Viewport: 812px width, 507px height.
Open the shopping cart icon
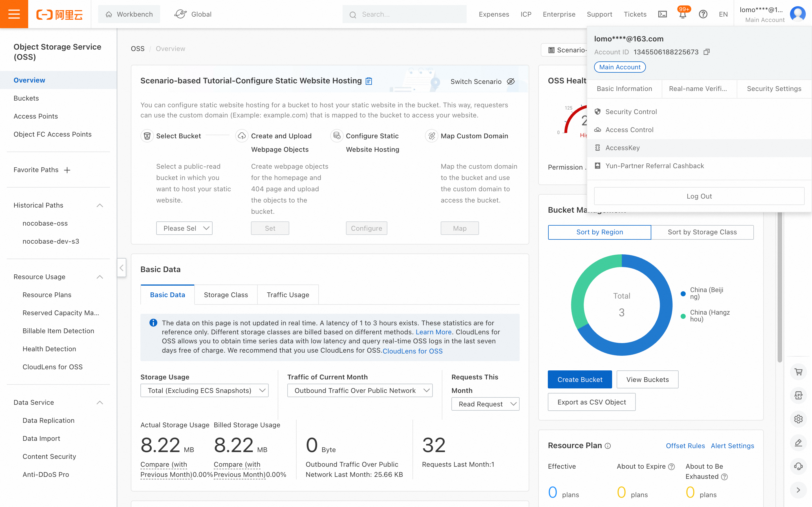[798, 372]
